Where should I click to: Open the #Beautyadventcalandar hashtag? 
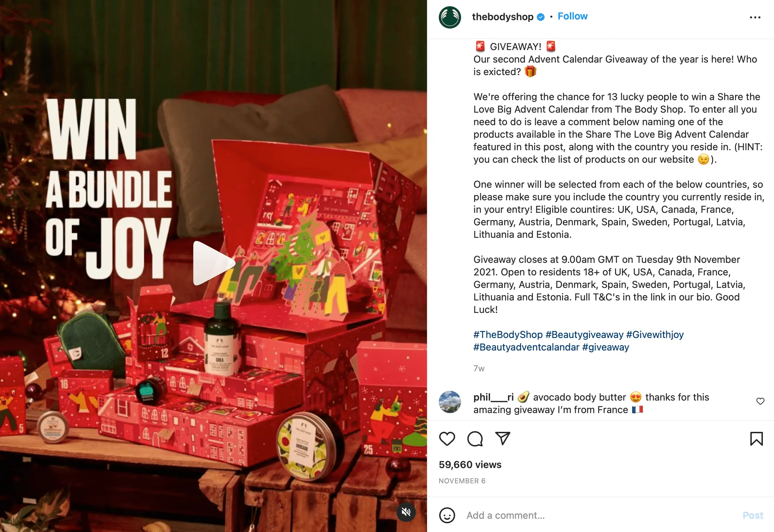click(526, 347)
